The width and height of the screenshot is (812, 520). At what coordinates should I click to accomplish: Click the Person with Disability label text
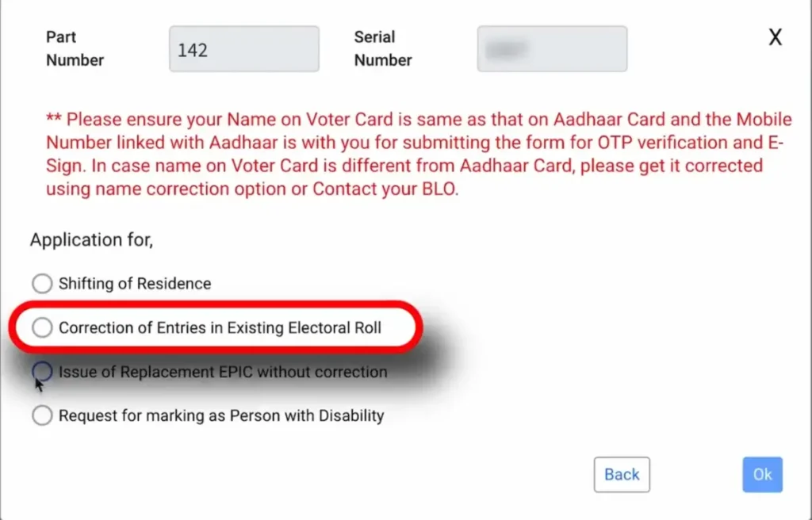(221, 415)
